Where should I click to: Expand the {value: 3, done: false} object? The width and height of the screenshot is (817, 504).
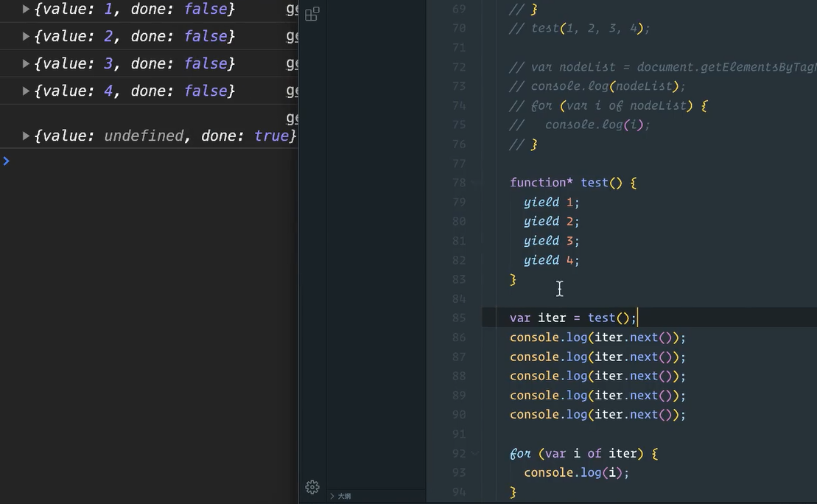tap(26, 63)
